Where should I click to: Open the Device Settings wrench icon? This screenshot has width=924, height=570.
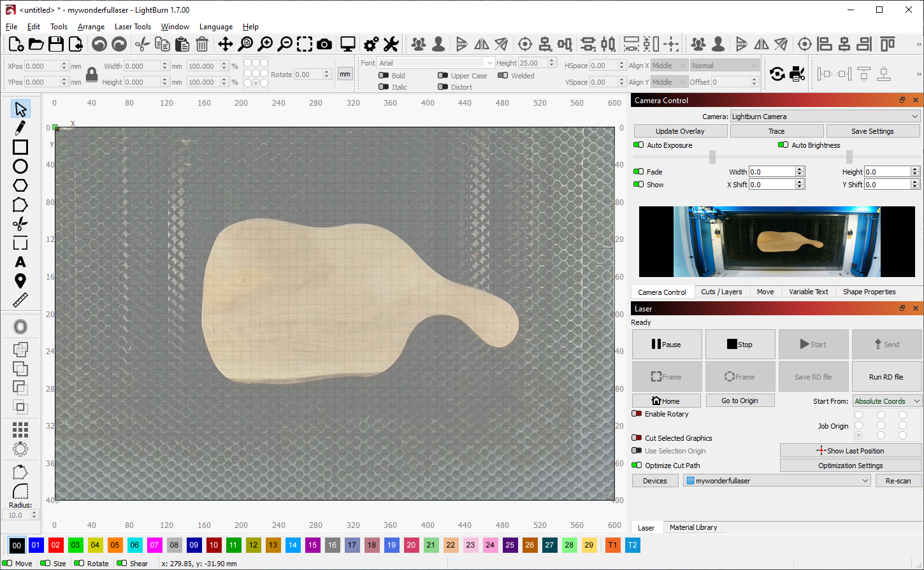click(391, 44)
